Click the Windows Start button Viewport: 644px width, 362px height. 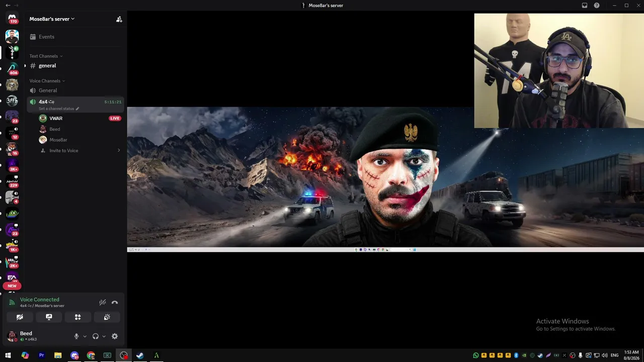pos(8,355)
